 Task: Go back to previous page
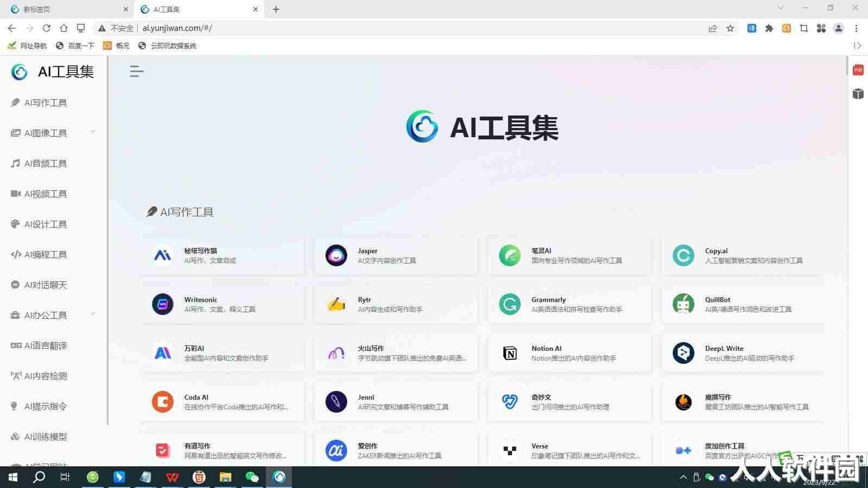click(12, 28)
